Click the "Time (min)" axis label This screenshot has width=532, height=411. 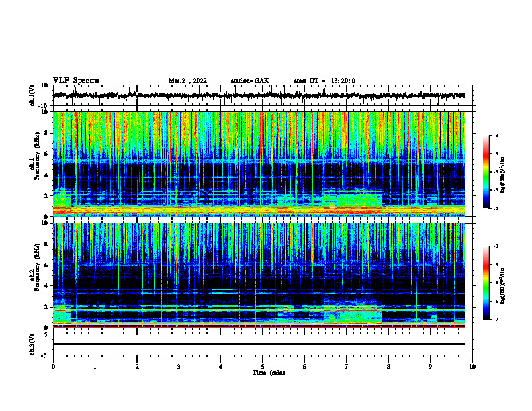coord(269,373)
